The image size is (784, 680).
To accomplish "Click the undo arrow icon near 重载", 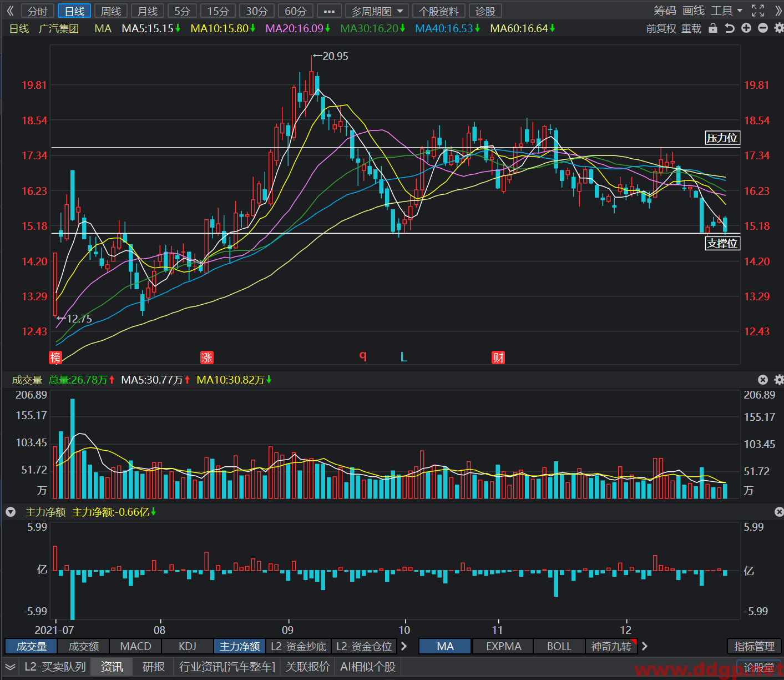I will pyautogui.click(x=730, y=28).
